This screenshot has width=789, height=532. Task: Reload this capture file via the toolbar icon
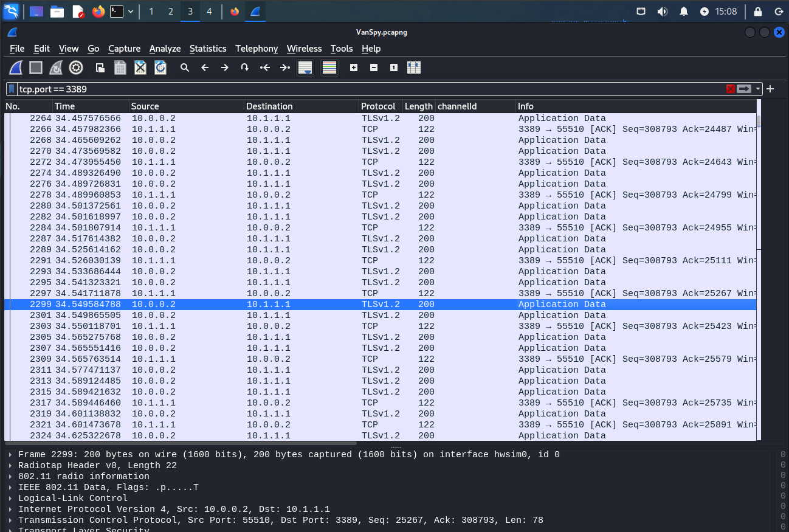click(160, 67)
